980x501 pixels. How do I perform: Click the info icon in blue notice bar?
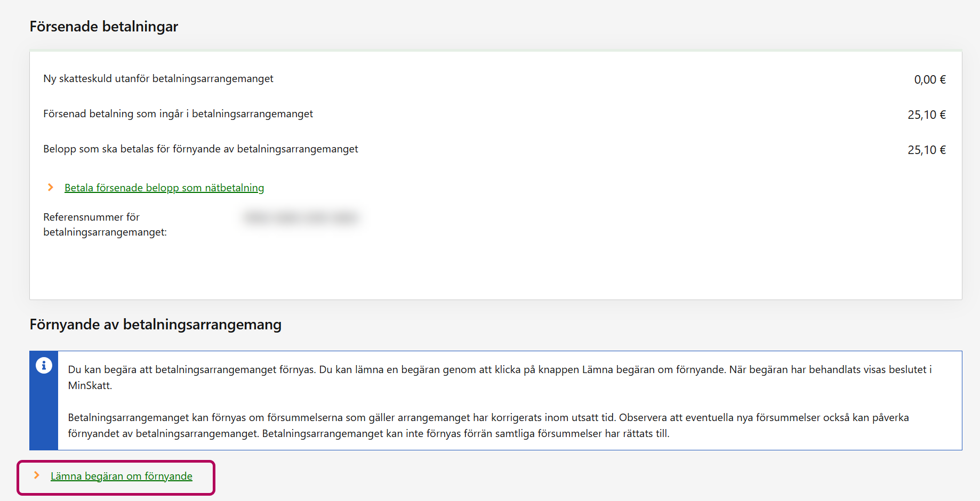click(44, 366)
